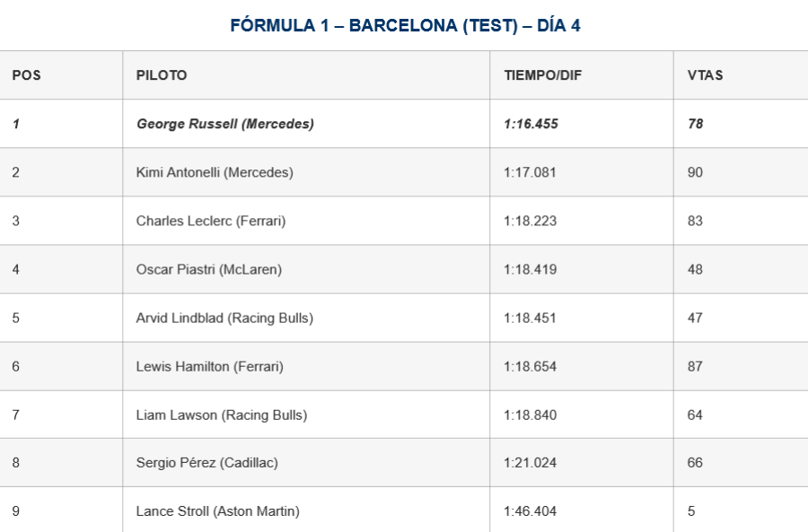
Task: Click the fastest time 1:16.455
Action: point(531,124)
